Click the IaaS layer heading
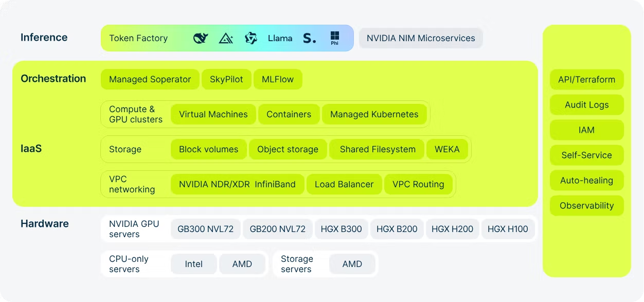The image size is (644, 302). click(31, 149)
